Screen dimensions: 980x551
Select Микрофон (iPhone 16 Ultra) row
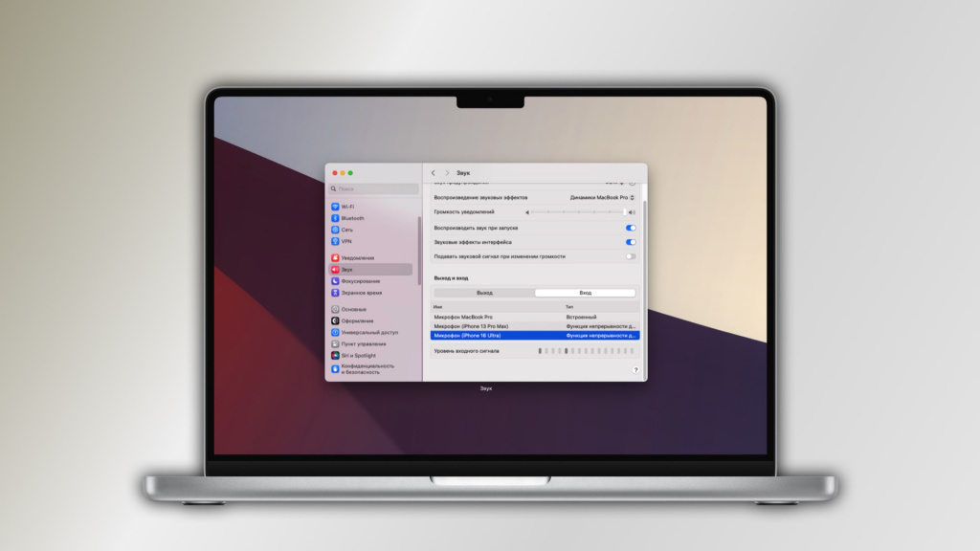pos(535,336)
